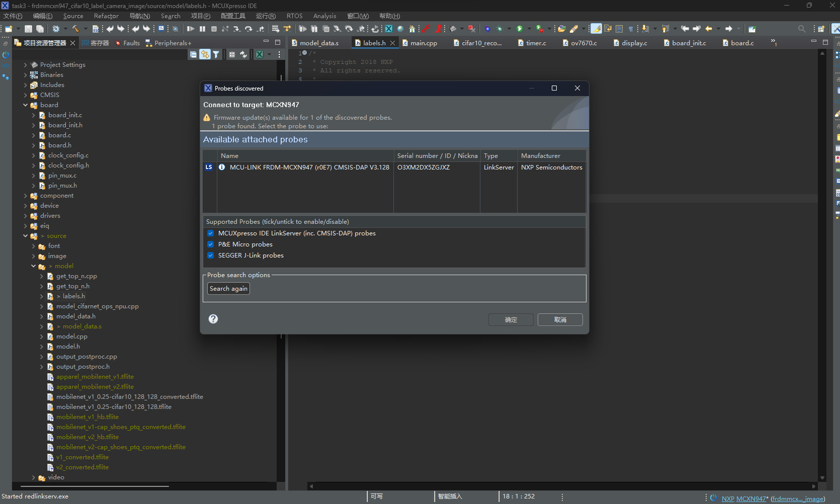The width and height of the screenshot is (840, 504).
Task: Collapse the source folder
Action: point(26,236)
